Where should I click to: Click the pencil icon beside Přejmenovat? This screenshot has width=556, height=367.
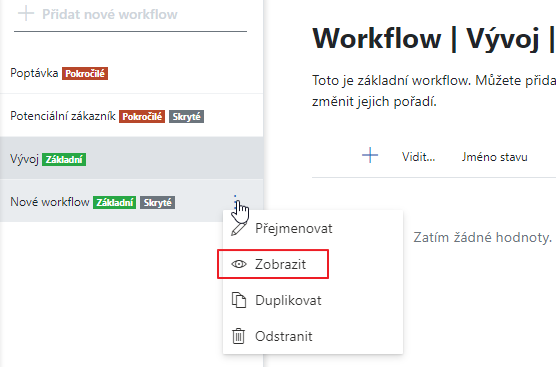239,228
